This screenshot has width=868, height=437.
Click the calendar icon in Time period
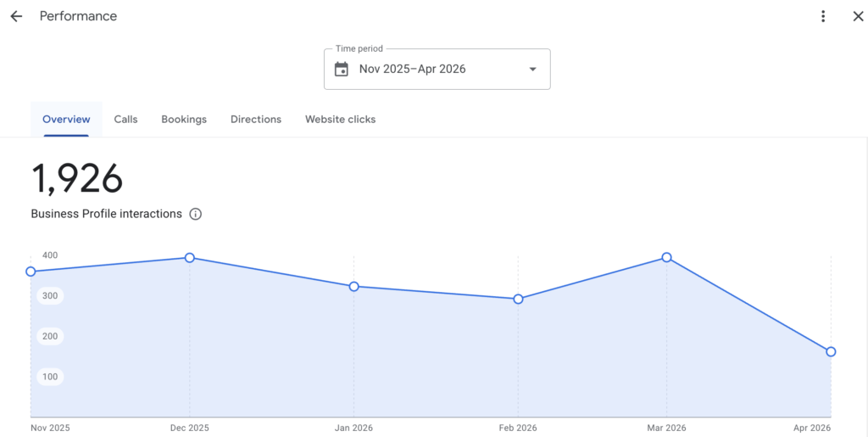(342, 70)
